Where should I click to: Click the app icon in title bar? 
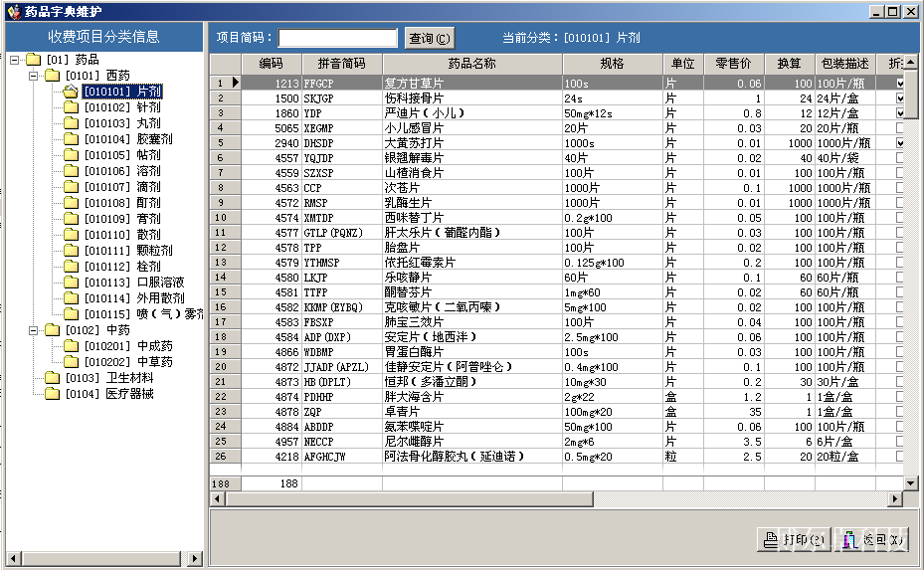(12, 11)
